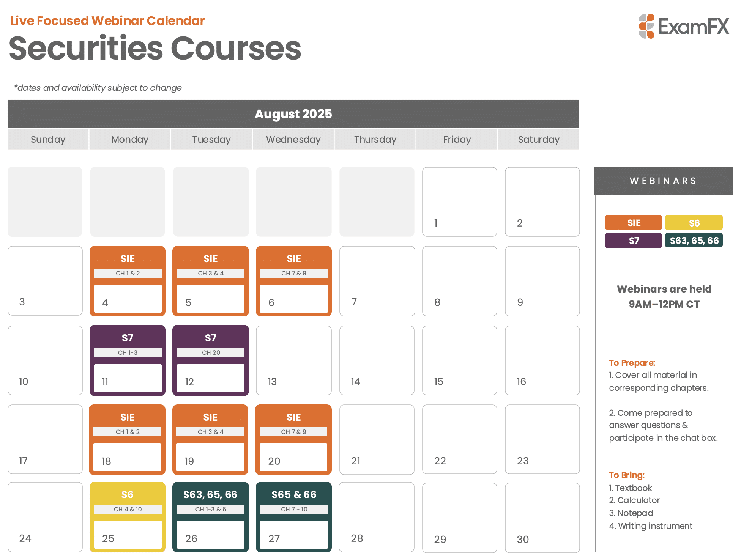Screen dimensions: 741x560
Task: Select the August 30 date cell
Action: click(x=542, y=518)
